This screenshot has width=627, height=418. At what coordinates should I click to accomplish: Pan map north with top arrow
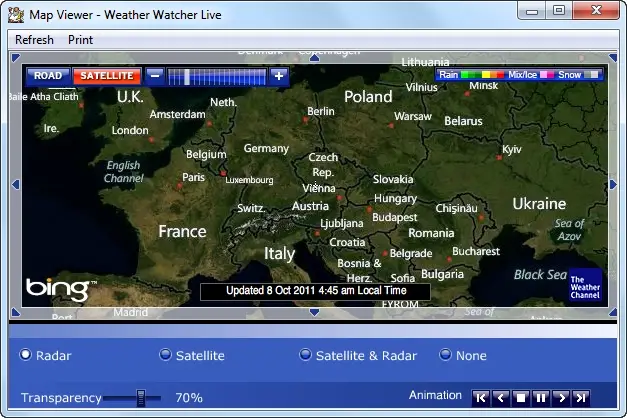pos(314,58)
